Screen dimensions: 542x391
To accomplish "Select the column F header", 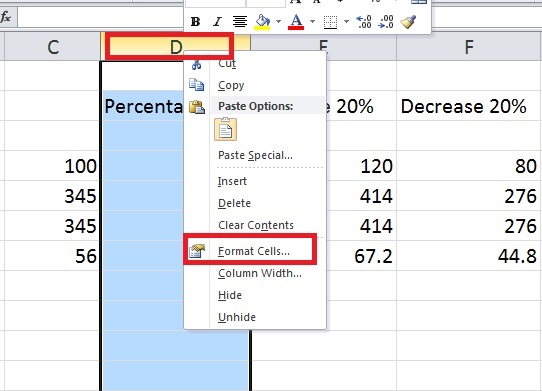I will [x=469, y=47].
